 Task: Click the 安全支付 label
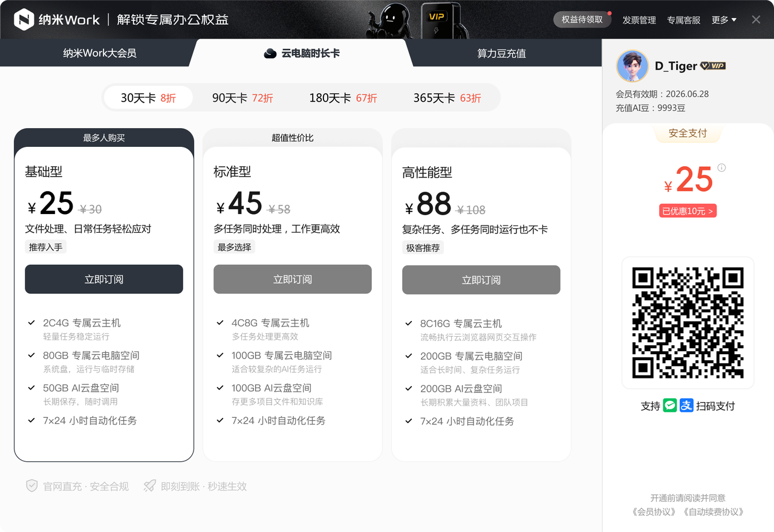tap(688, 133)
